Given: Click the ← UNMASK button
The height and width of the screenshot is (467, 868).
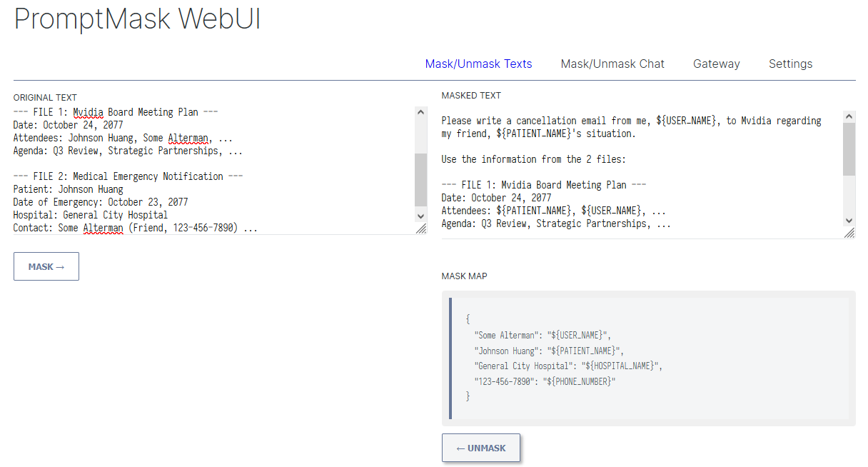Looking at the screenshot, I should pyautogui.click(x=481, y=448).
